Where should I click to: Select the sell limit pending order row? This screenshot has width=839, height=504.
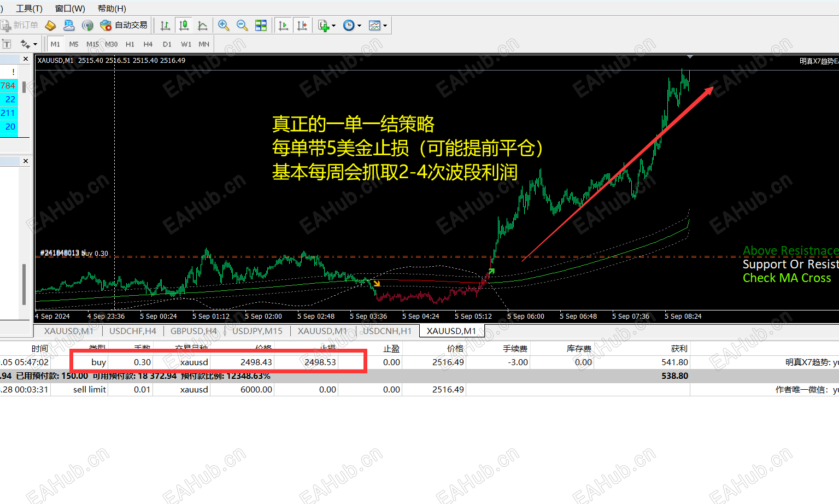coord(419,389)
